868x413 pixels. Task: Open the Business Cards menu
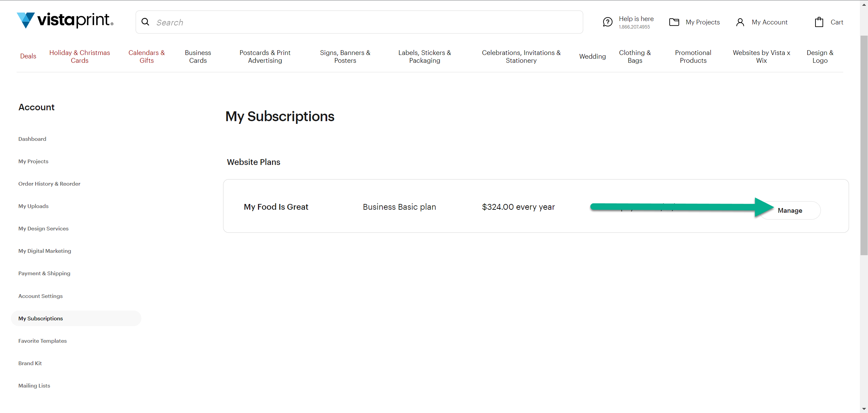point(198,56)
